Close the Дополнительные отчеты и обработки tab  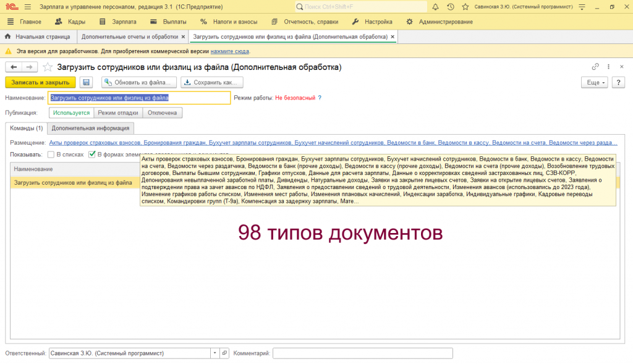(x=183, y=36)
